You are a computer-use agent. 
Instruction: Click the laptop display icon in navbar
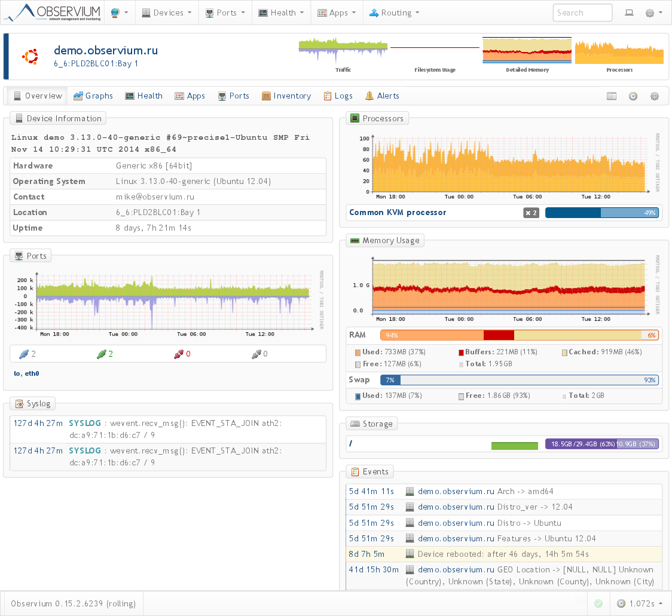tap(629, 13)
